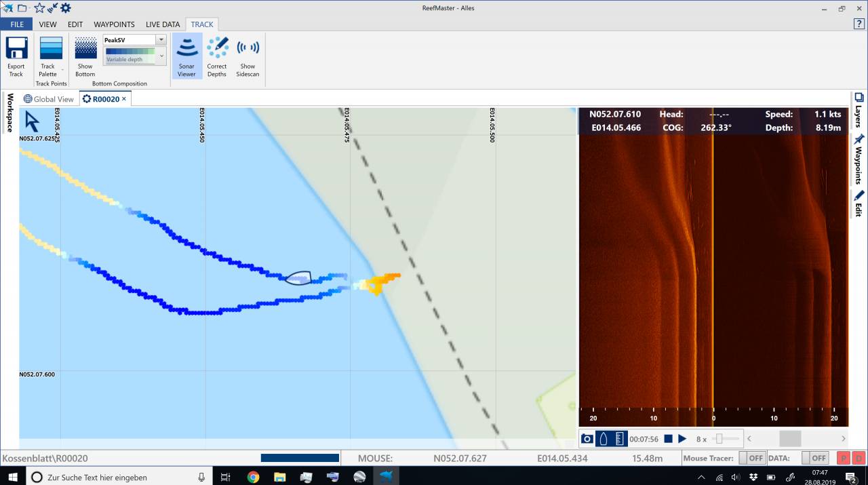Click the depth ruler icon in sonar controls

619,439
